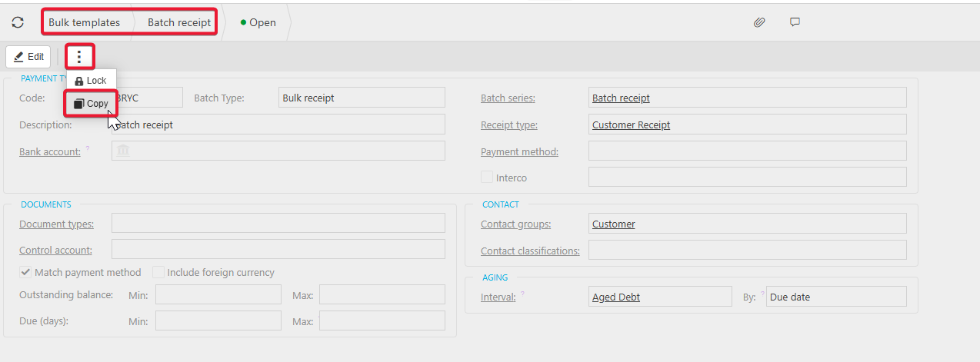
Task: Click the input field beside Interco
Action: [x=748, y=177]
